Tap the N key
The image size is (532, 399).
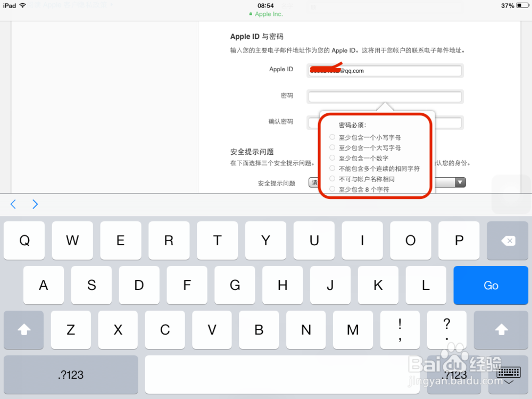coord(306,330)
